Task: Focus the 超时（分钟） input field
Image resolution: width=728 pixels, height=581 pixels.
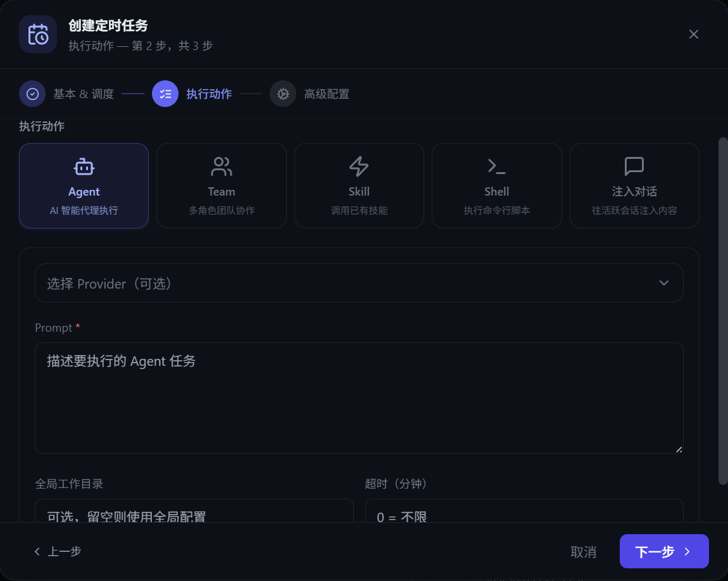Action: click(524, 511)
